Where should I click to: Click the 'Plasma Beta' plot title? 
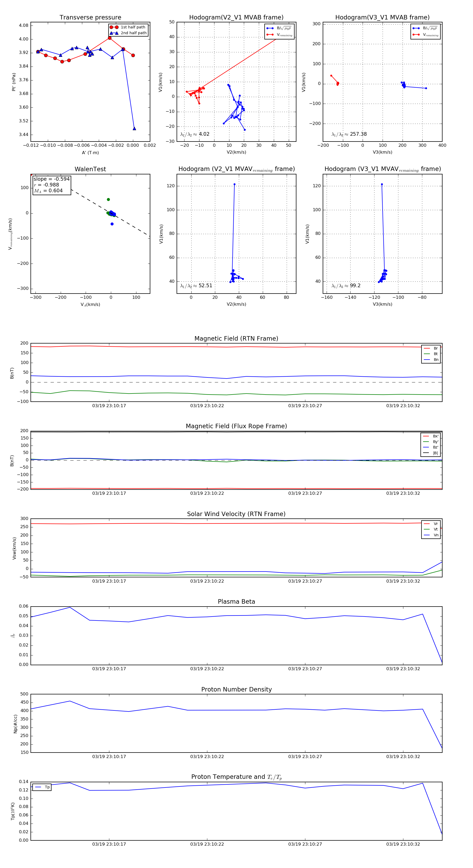236,602
